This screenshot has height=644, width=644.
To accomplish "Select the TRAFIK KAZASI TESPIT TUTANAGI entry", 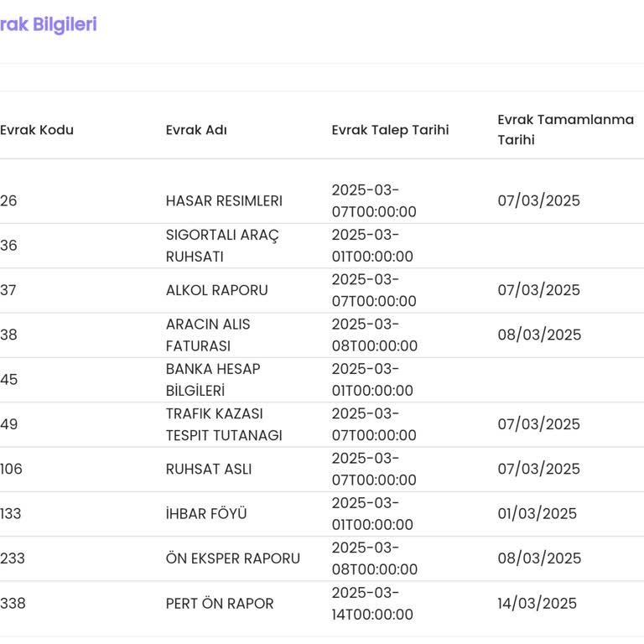I will [x=224, y=424].
